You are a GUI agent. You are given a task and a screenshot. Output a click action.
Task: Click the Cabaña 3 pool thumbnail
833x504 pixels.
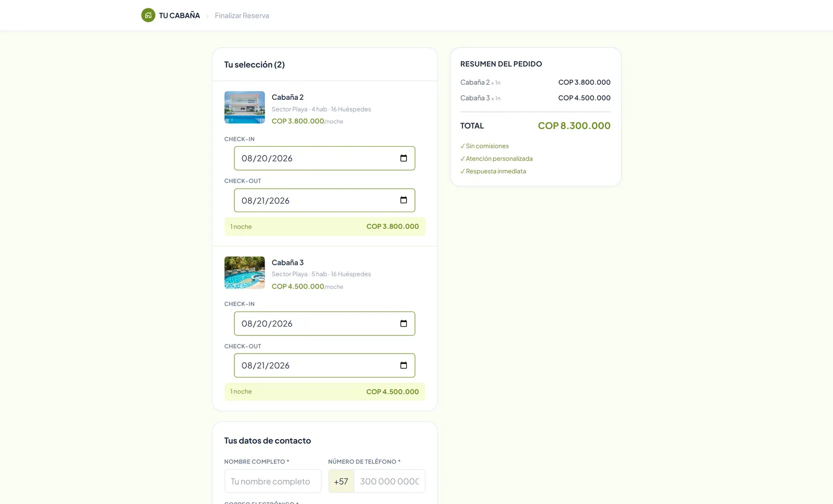pyautogui.click(x=245, y=273)
